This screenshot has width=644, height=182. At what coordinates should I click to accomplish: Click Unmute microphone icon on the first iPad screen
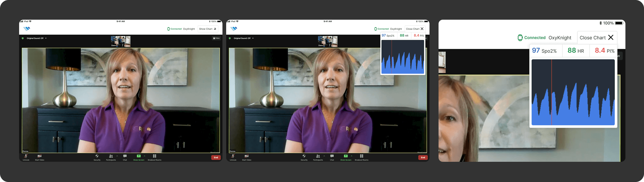tap(26, 156)
